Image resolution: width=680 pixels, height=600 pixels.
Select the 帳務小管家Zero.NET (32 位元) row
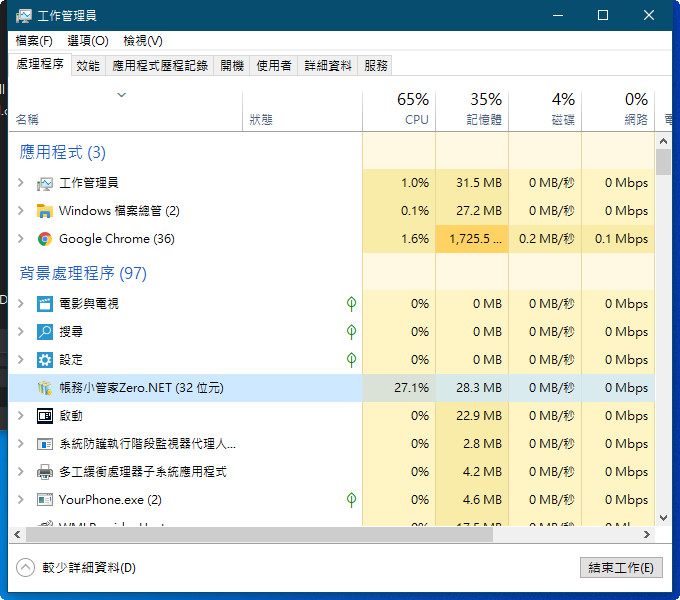(x=332, y=388)
